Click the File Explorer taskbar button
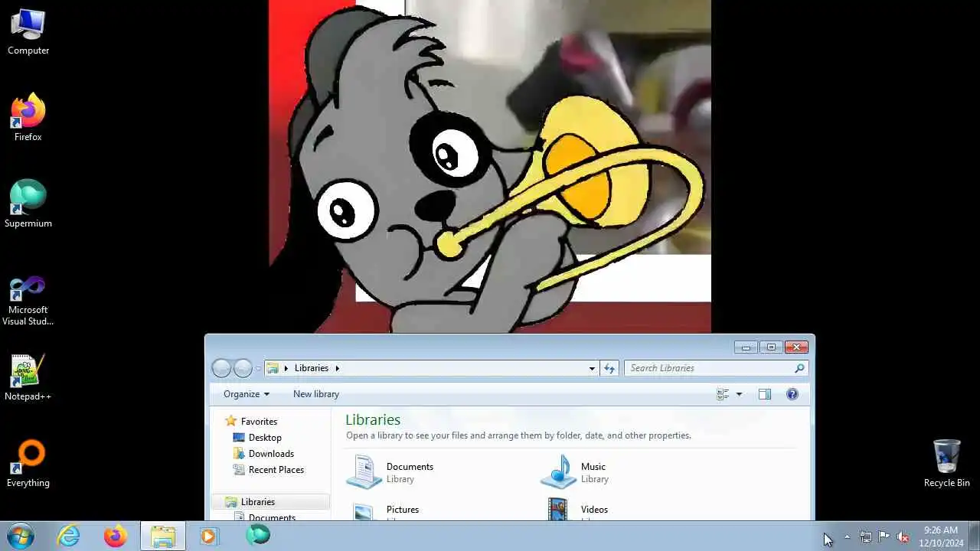Screen dimensions: 980x551 pos(162,536)
